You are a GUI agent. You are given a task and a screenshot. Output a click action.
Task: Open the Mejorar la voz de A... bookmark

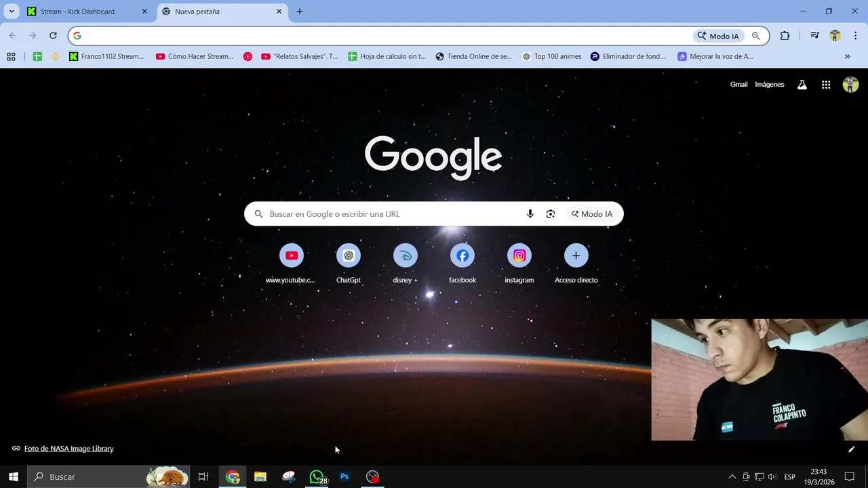tap(715, 56)
